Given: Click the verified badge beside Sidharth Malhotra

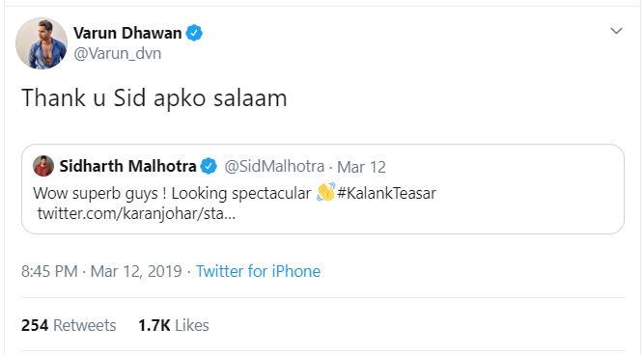Looking at the screenshot, I should click(x=209, y=166).
